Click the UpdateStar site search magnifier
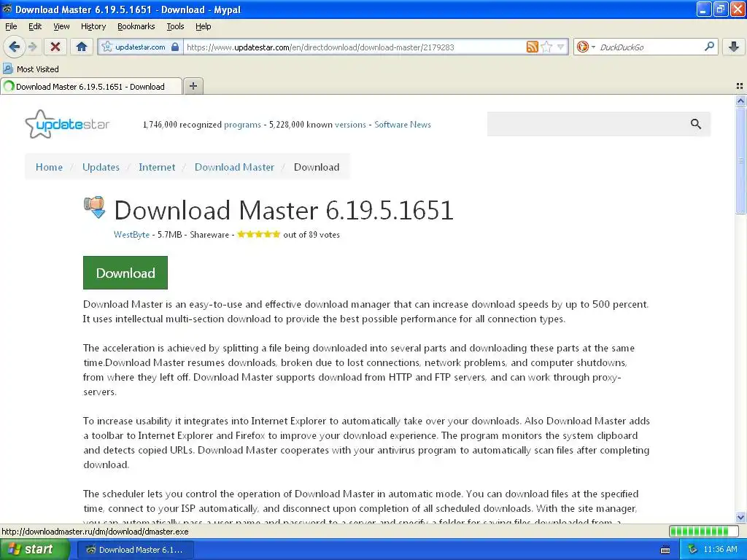 click(695, 124)
